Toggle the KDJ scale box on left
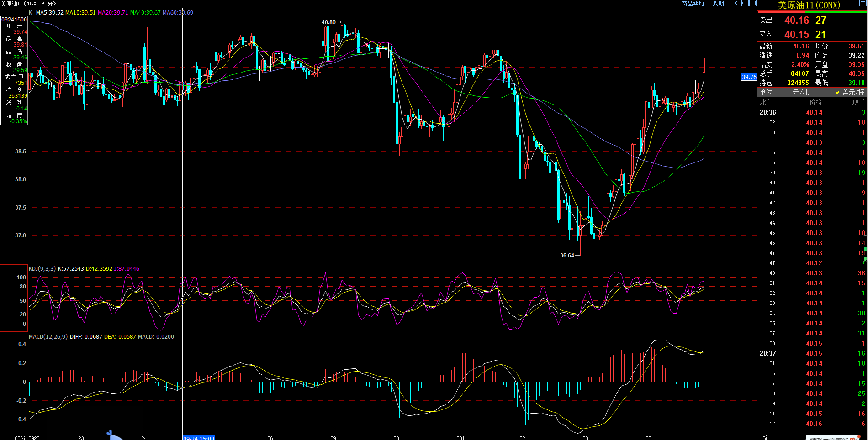This screenshot has width=868, height=440. [x=14, y=298]
